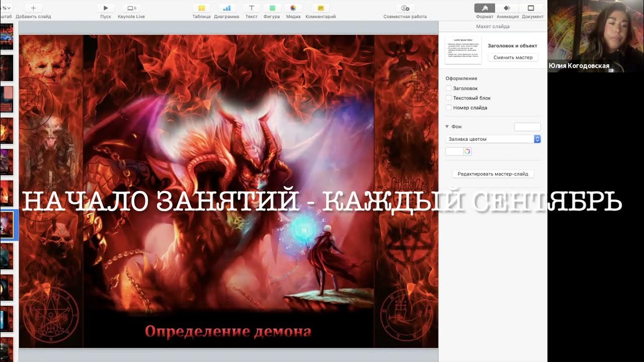Viewport: 644px width, 362px height.
Task: Open Keynote Live from the toolbar
Action: click(x=131, y=8)
